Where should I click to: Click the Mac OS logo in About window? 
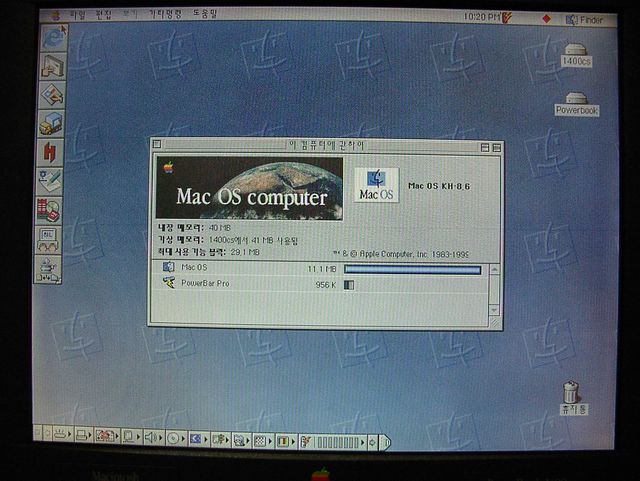coord(376,183)
